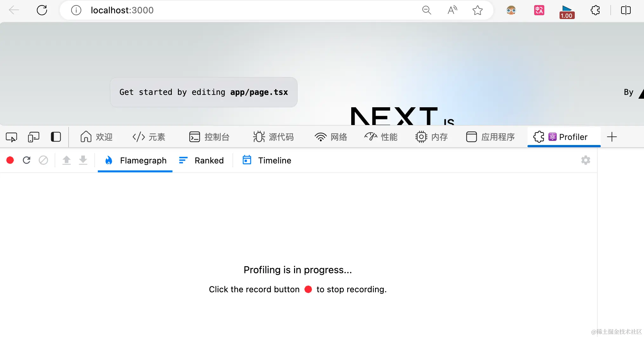644x337 pixels.
Task: Select the inspect element picker tool
Action: click(x=11, y=137)
